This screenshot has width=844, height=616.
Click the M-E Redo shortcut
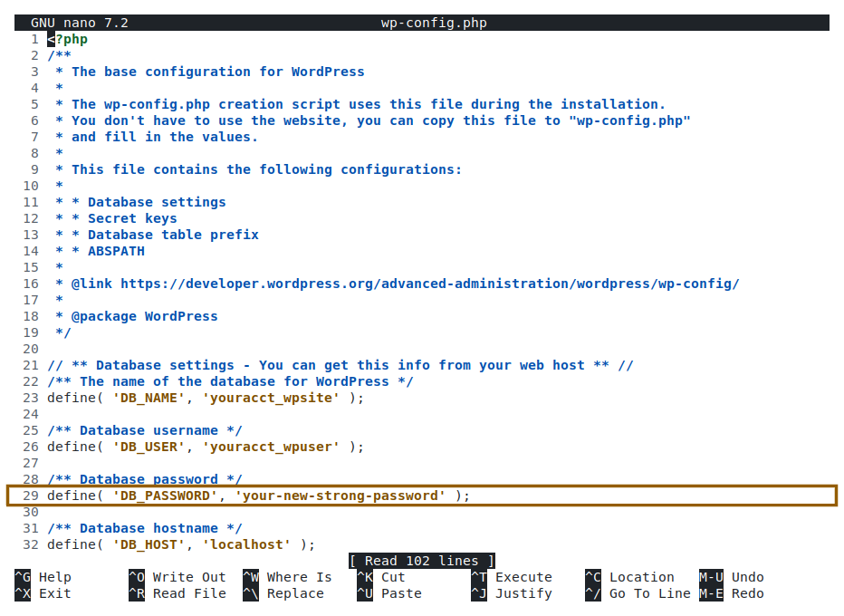732,593
